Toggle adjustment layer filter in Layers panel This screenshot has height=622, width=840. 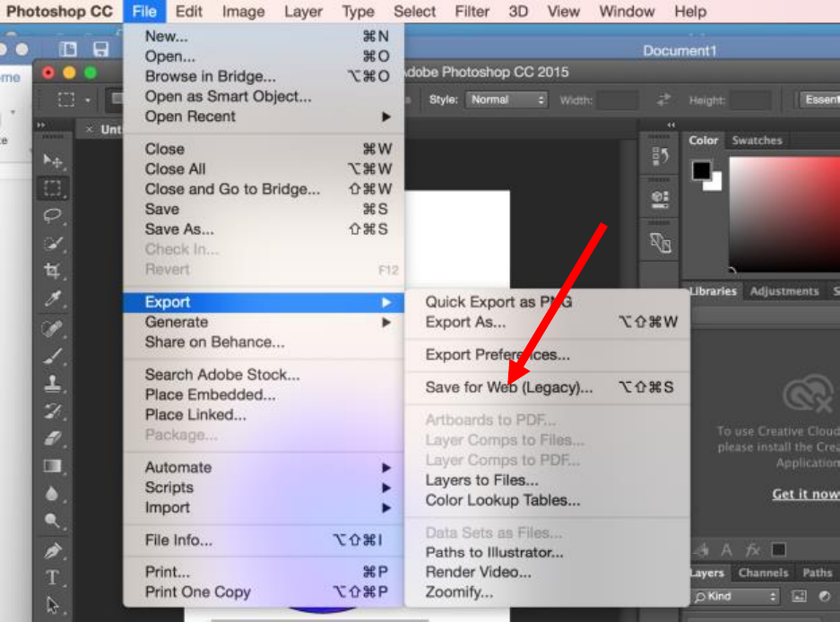(x=825, y=596)
